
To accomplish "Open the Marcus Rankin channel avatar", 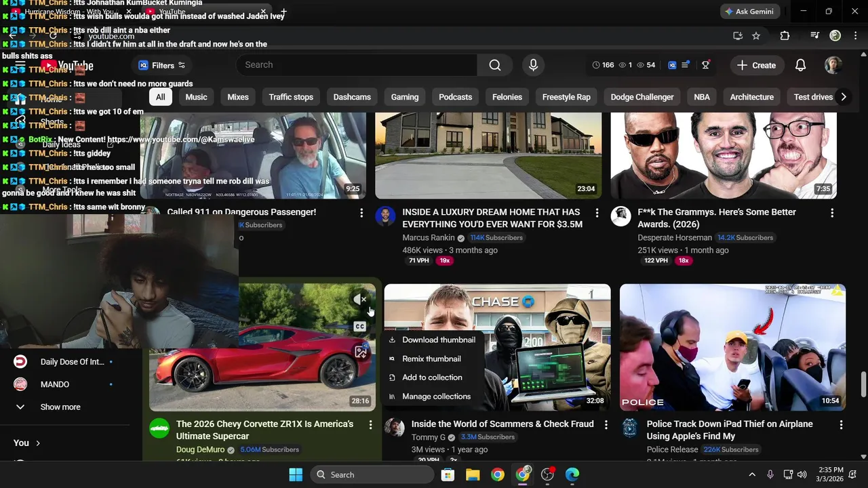I will 385,216.
